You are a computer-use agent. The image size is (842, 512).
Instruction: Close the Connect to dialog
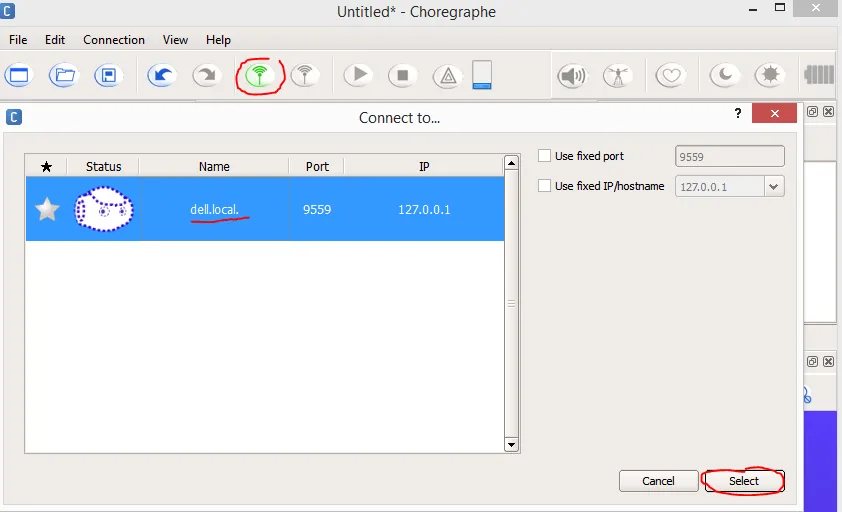[774, 113]
